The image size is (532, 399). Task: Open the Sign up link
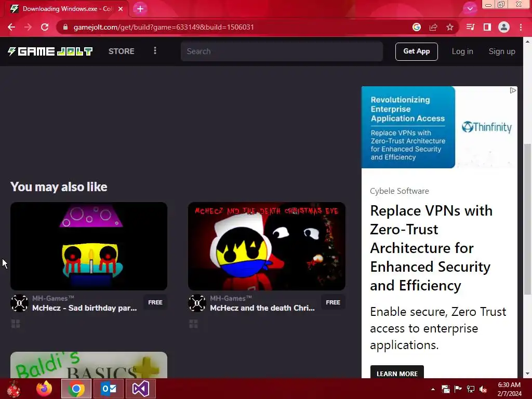501,51
